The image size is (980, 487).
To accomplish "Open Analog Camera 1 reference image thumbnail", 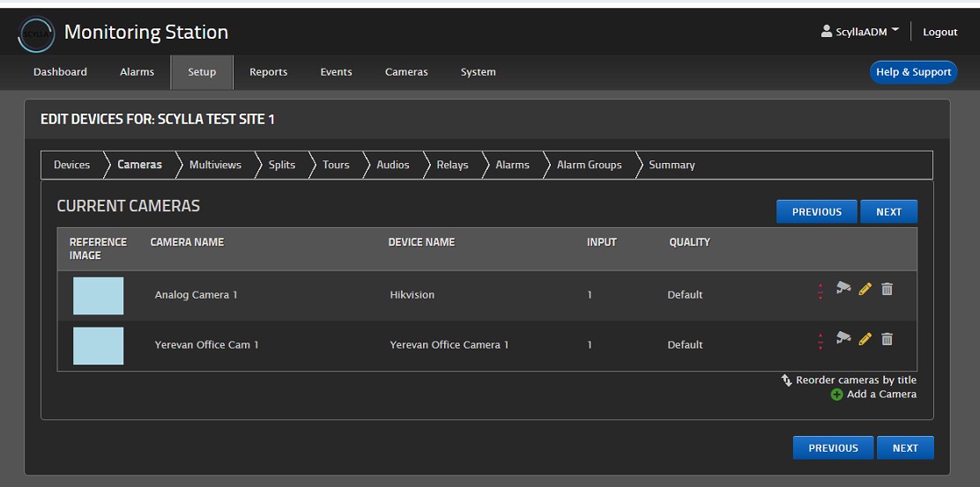I will point(99,296).
